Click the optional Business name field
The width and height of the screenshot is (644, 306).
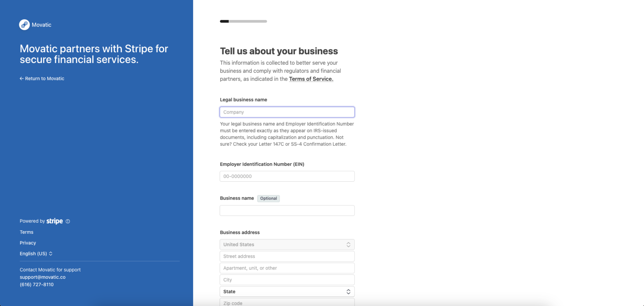[x=287, y=210]
